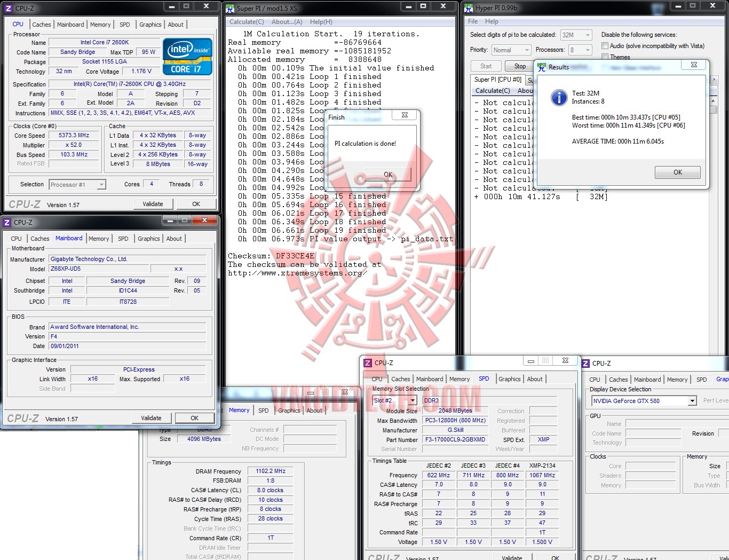729x560 pixels.
Task: Open the Processors count dropdown in Hyper PI
Action: pos(580,50)
